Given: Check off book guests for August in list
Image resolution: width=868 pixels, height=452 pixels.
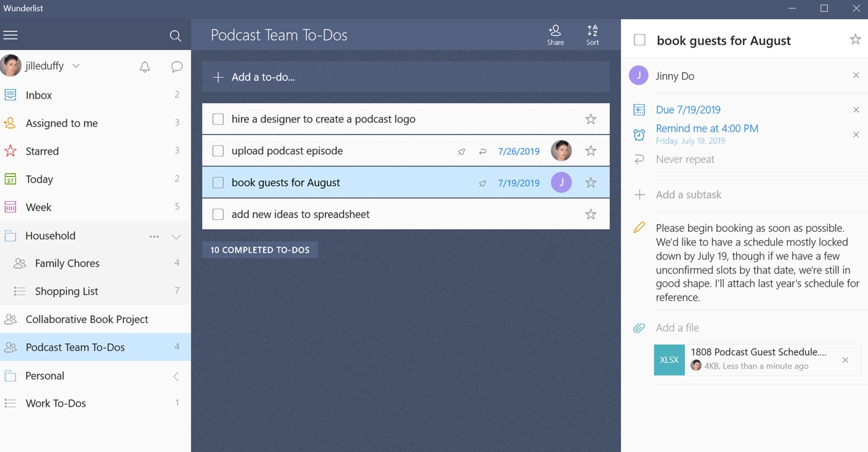Looking at the screenshot, I should (x=218, y=183).
